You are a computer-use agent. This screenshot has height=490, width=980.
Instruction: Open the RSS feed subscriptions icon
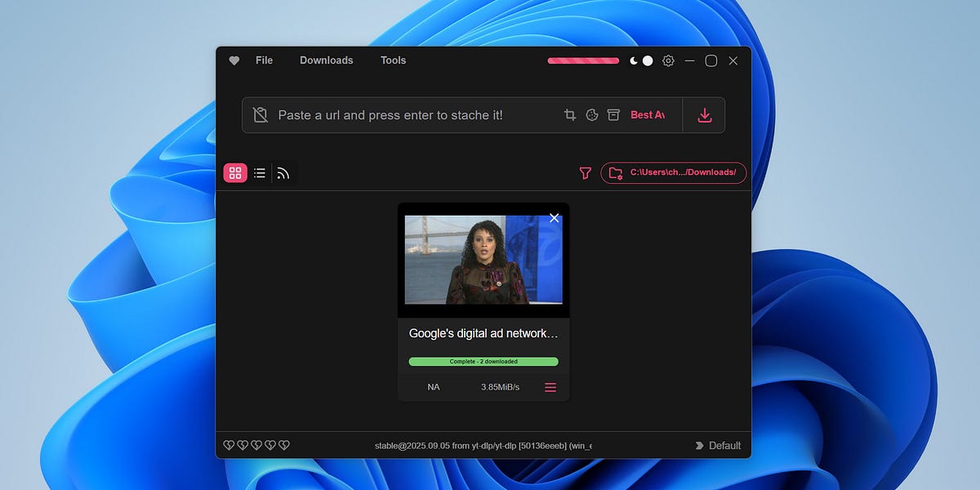pos(283,173)
